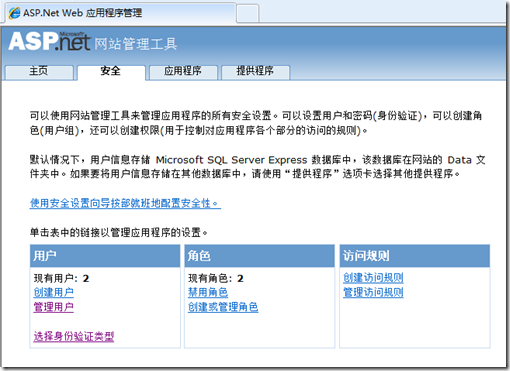This screenshot has height=371, width=510.
Task: Select the ASP.Net Web 应用程序管理 browser tab
Action: click(x=121, y=13)
